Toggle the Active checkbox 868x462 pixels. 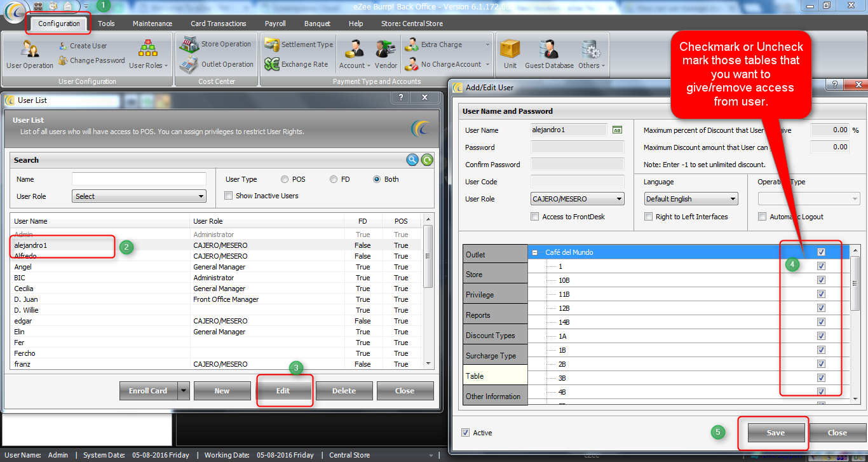pyautogui.click(x=466, y=433)
